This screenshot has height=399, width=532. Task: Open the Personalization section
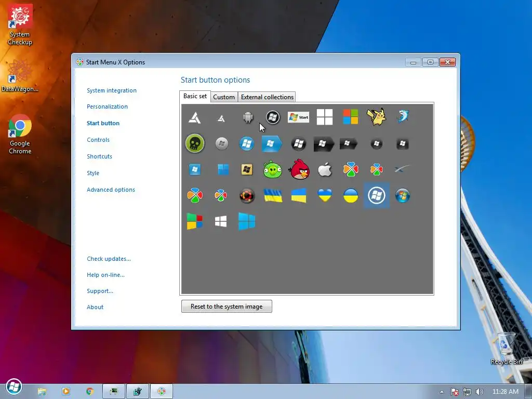coord(107,107)
